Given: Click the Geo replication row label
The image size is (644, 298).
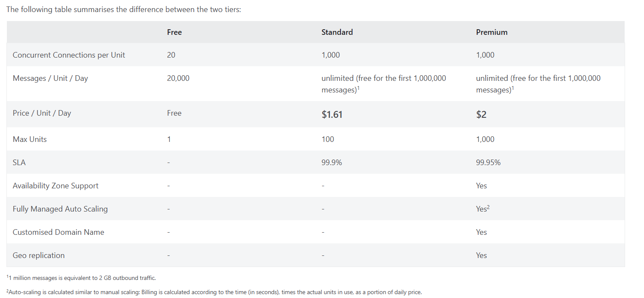Looking at the screenshot, I should (39, 255).
